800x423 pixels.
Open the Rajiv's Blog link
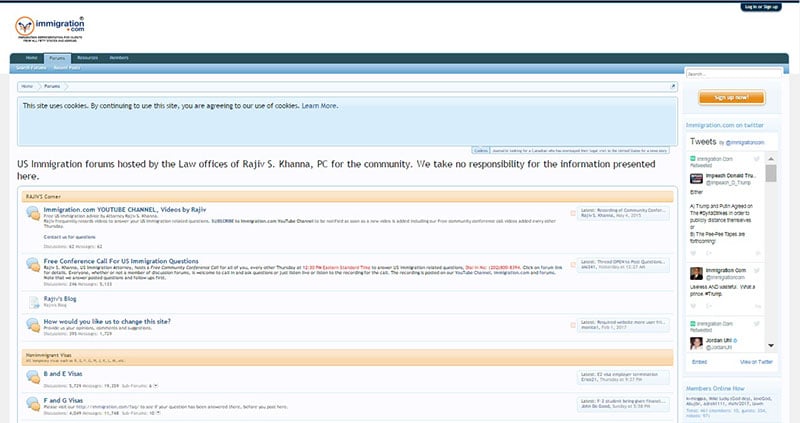(60, 298)
